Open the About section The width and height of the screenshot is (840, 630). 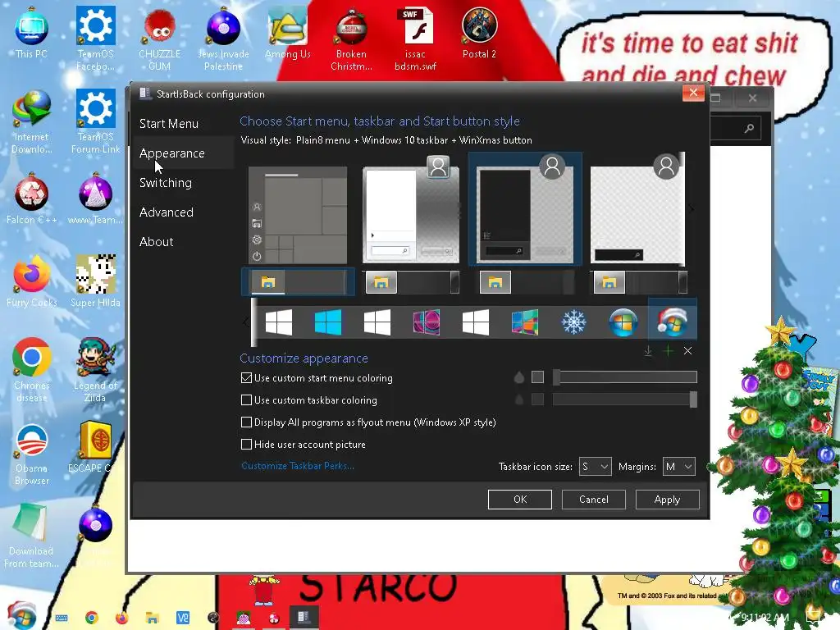pos(157,242)
